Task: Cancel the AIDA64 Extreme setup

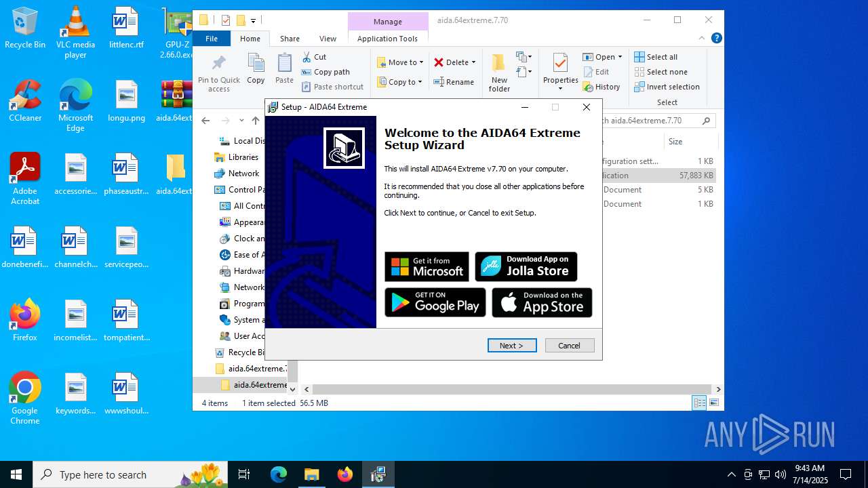Action: (x=570, y=346)
